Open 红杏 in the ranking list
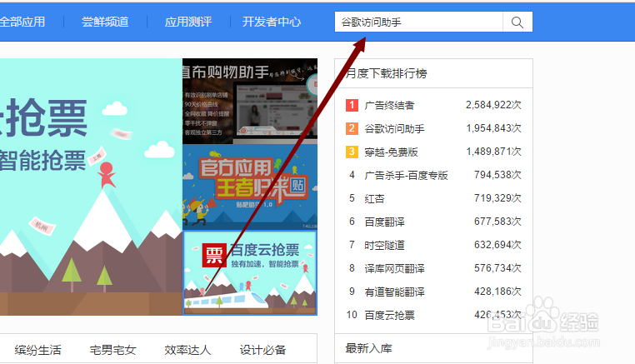The width and height of the screenshot is (635, 364). pos(375,199)
